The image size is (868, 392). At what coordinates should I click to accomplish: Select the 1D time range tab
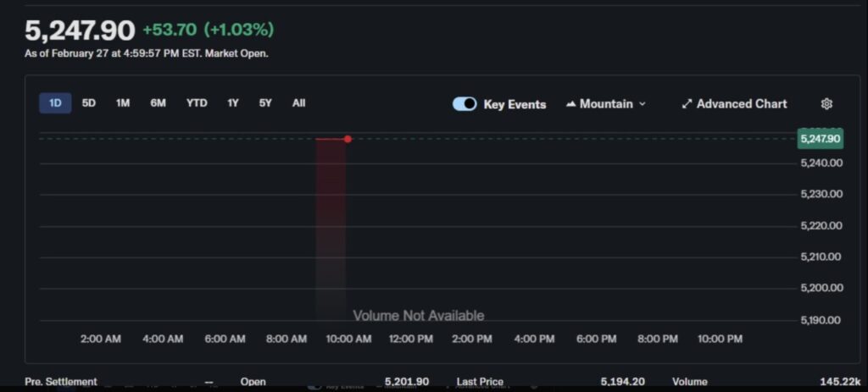click(x=55, y=103)
